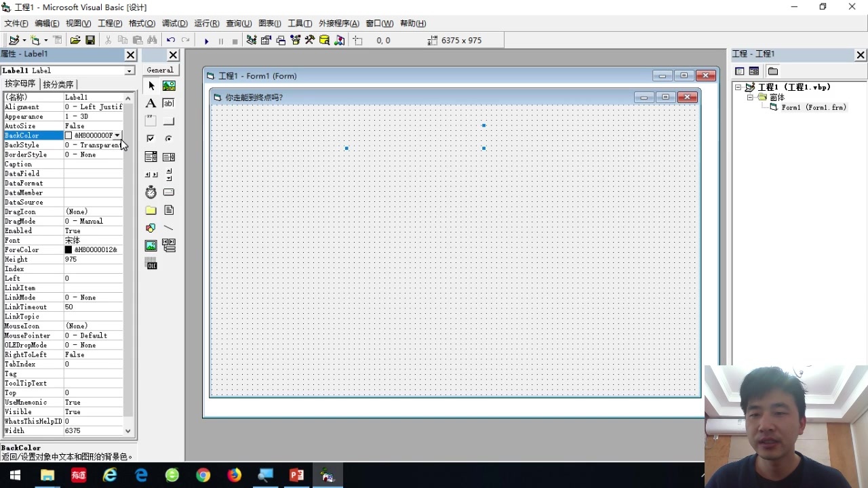This screenshot has width=868, height=488.
Task: Select the Data control tool
Action: (x=169, y=245)
